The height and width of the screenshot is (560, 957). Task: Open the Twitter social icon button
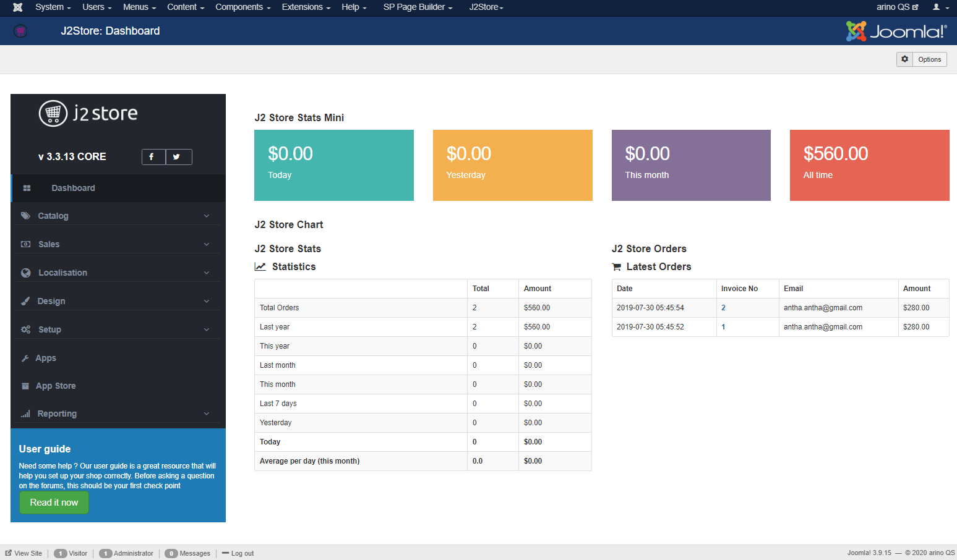coord(178,157)
